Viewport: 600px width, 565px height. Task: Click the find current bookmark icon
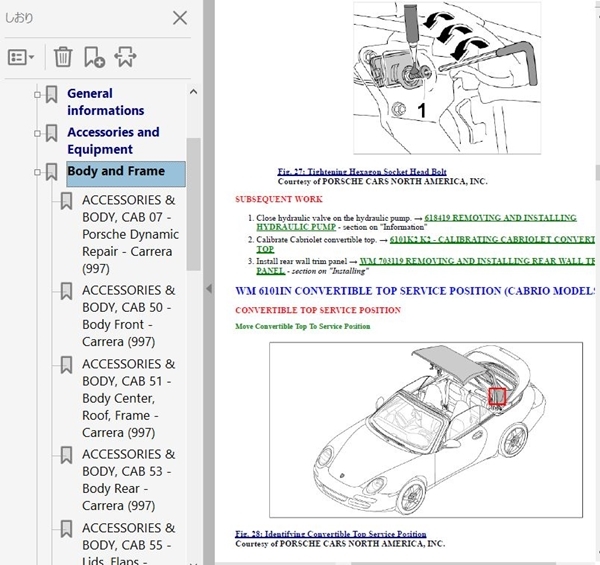(x=125, y=57)
